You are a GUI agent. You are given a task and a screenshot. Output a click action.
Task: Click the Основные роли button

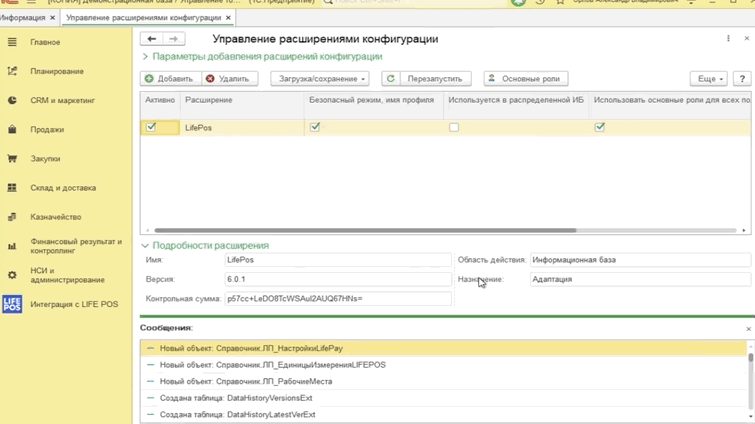tap(526, 78)
